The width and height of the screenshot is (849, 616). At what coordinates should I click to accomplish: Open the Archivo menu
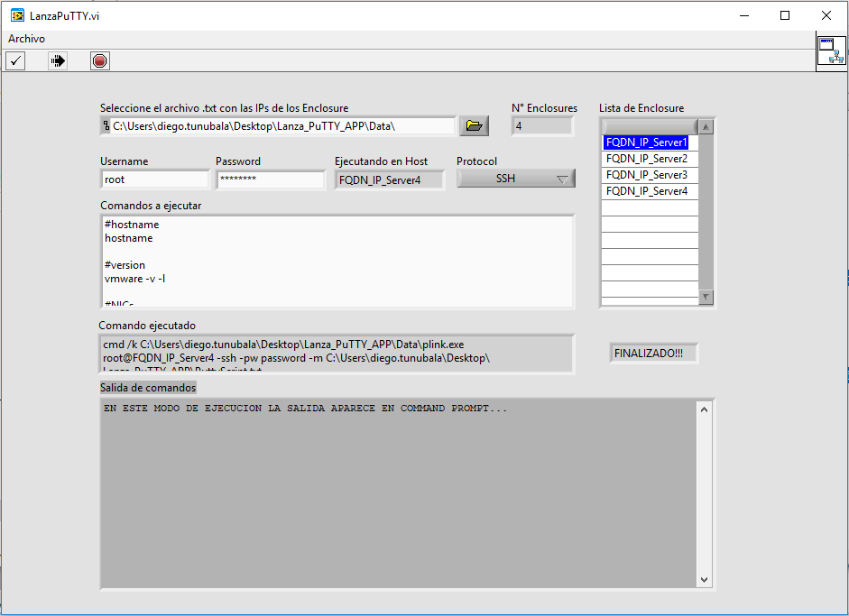26,39
